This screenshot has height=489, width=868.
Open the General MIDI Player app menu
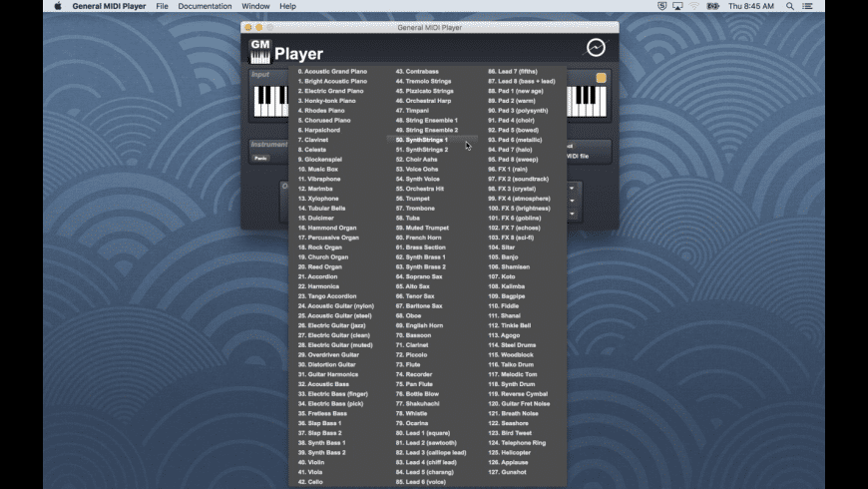coord(109,6)
